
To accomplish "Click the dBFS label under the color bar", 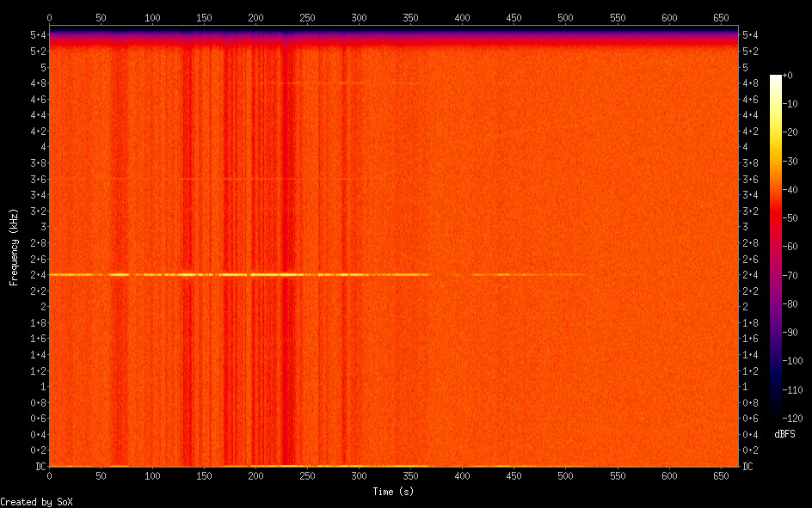I will pos(784,435).
